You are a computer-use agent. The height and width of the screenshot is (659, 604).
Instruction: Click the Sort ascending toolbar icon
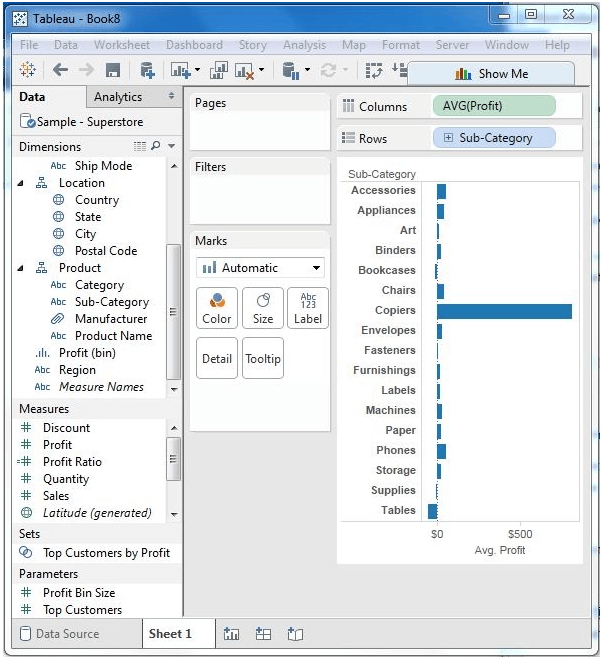tap(399, 69)
